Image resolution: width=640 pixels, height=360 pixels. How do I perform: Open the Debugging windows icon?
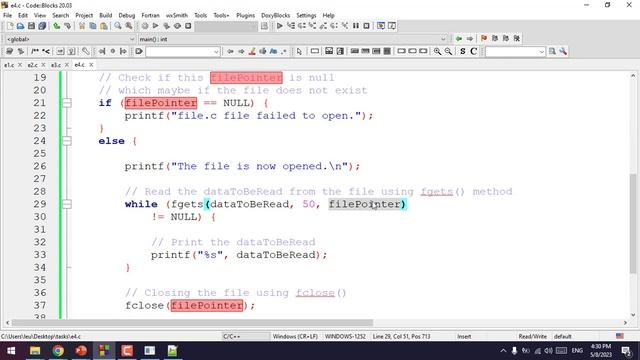coord(381,26)
